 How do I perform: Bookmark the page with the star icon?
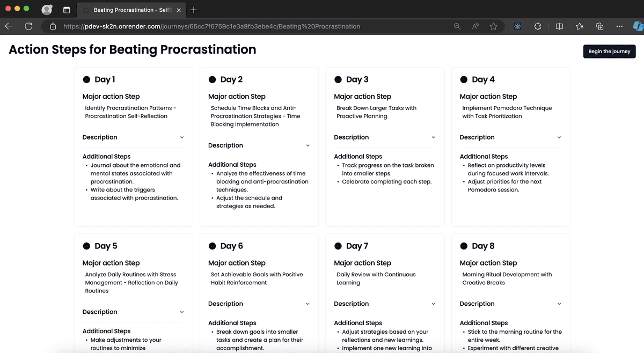(x=494, y=26)
